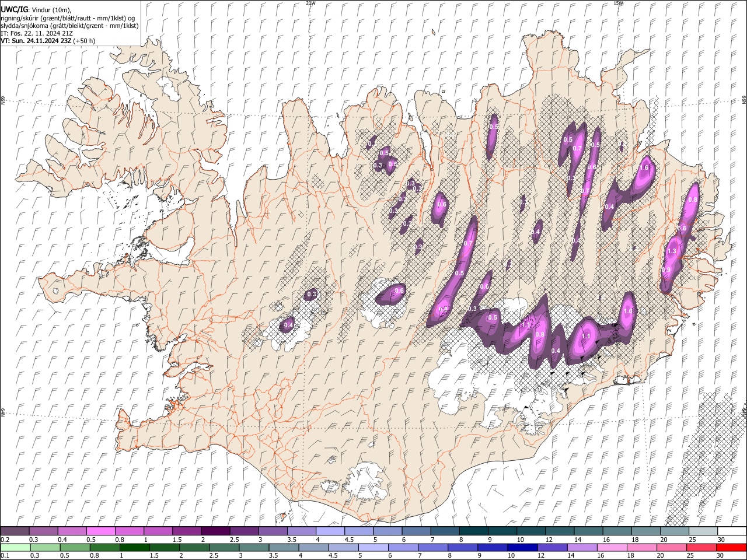Pick the rain scale 1–1.5 darkest green swatch

tap(135, 548)
